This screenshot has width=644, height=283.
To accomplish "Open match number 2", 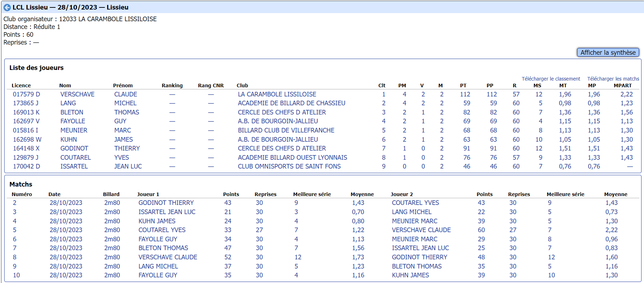I will point(14,203).
